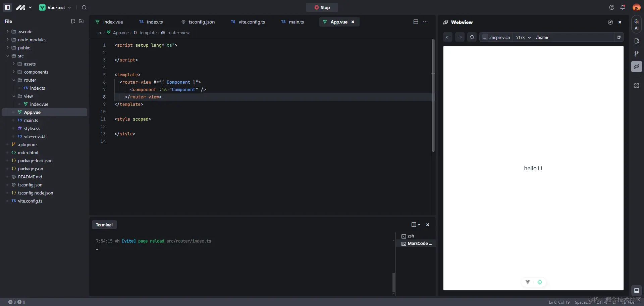This screenshot has height=306, width=644.
Task: Open vite-env.d.ts in the file tree
Action: click(x=45, y=136)
